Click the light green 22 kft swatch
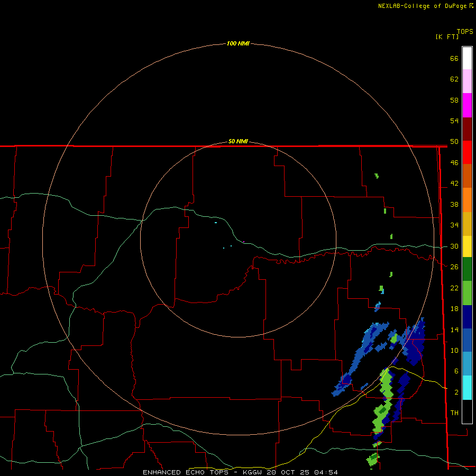The image size is (476, 476). (467, 293)
